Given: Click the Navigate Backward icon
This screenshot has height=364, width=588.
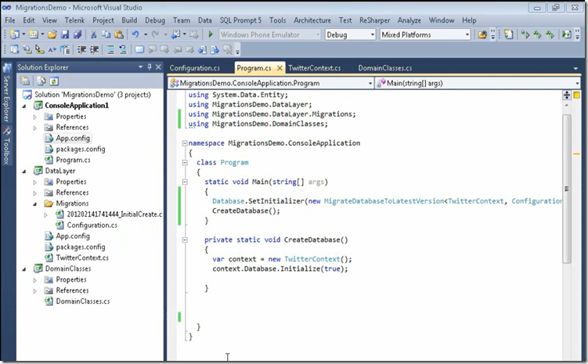Looking at the screenshot, I should [x=175, y=34].
